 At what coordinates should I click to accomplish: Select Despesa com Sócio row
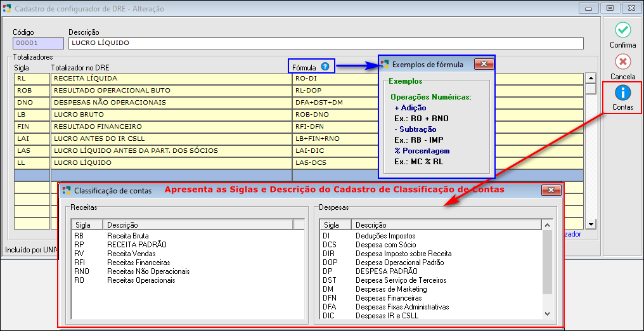click(x=431, y=245)
